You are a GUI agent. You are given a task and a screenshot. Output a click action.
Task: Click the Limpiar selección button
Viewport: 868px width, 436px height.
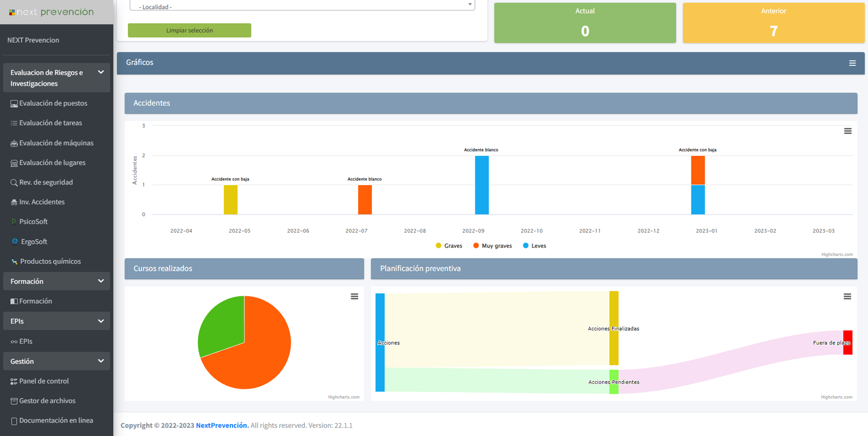point(189,31)
